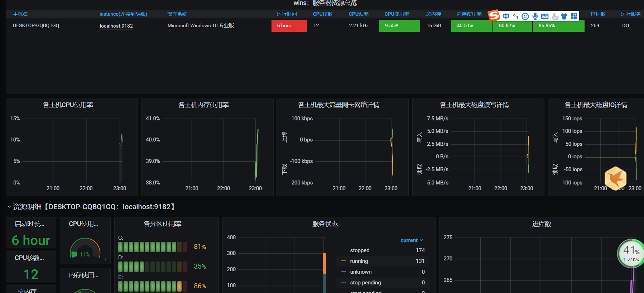The height and width of the screenshot is (293, 644).
Task: Sort table by instance(连接到明细) column header
Action: 123,14
